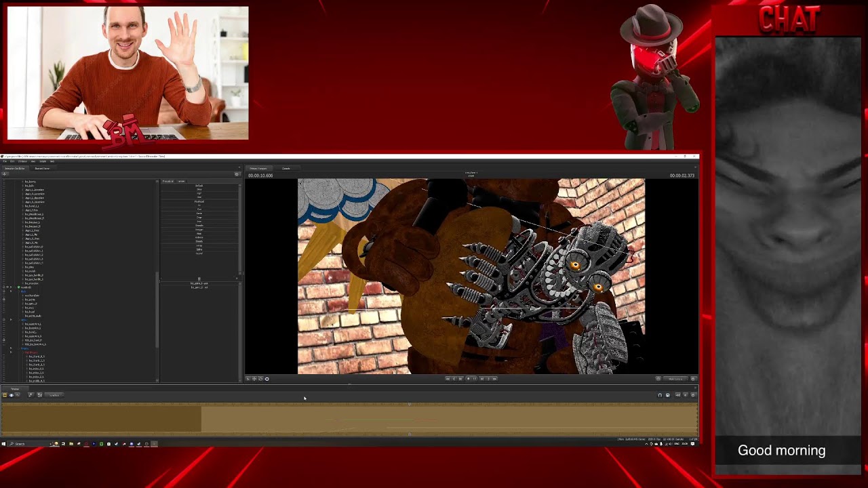Click the Steady preset row
The height and width of the screenshot is (488, 868).
[x=199, y=241]
